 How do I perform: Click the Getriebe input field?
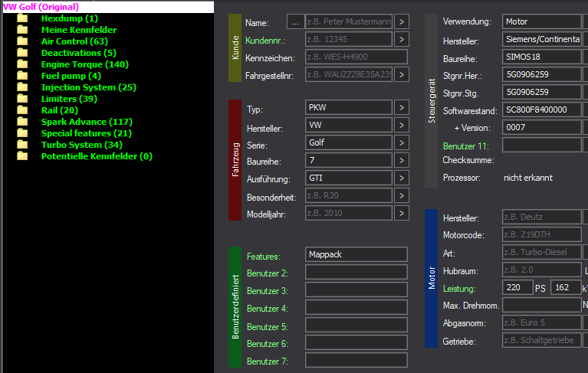pyautogui.click(x=542, y=340)
